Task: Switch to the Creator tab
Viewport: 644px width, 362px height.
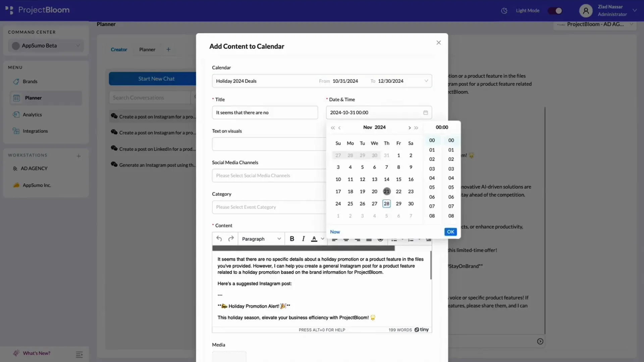Action: (x=119, y=50)
